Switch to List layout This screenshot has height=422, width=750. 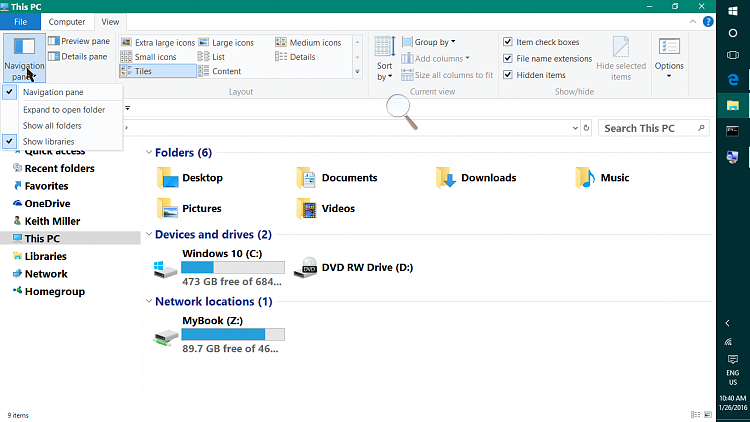[211, 57]
